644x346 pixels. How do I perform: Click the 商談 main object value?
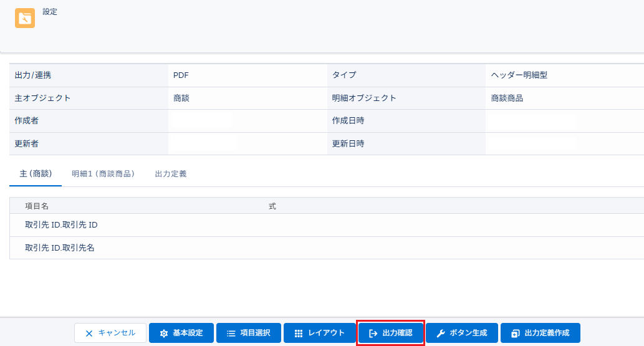[x=181, y=98]
